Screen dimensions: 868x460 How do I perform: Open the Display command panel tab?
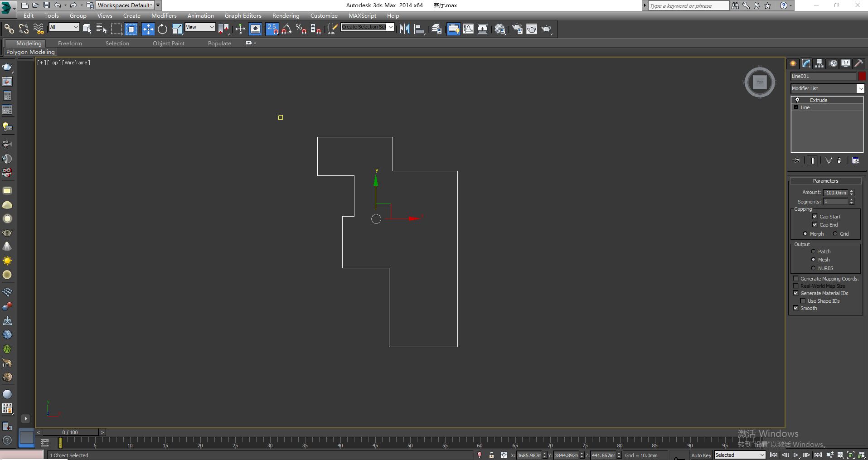pos(846,63)
